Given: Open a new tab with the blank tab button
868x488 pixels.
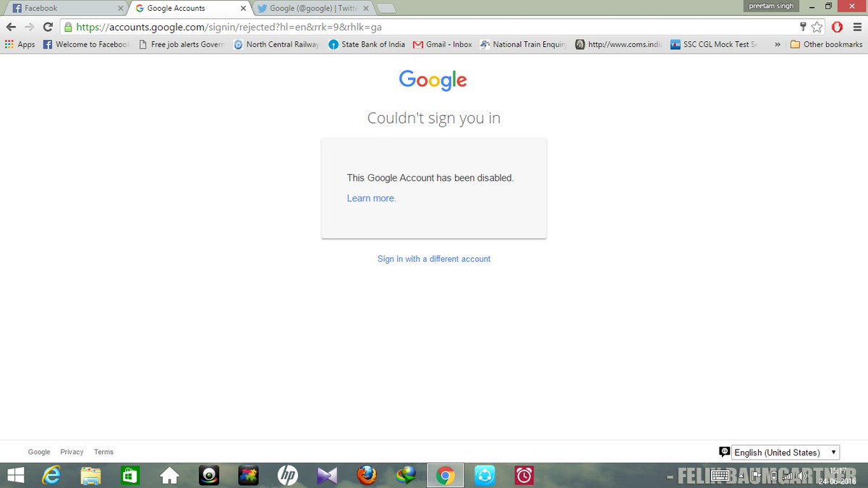Looking at the screenshot, I should click(x=386, y=9).
